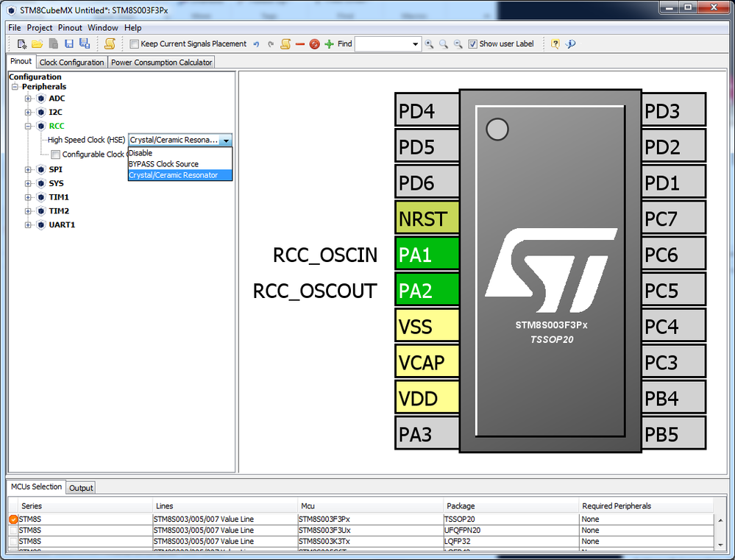Click the I2C peripheral chip icon
This screenshot has width=735, height=560.
(41, 112)
